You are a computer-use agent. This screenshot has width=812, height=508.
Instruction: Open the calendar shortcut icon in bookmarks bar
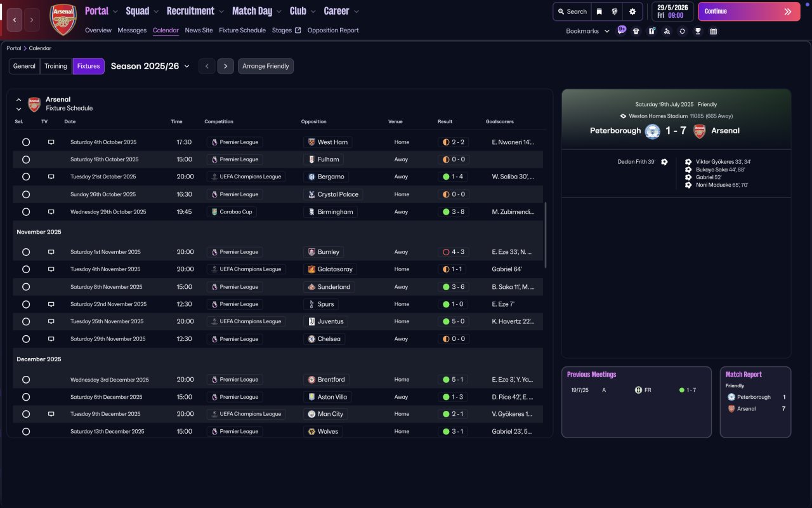pos(713,31)
